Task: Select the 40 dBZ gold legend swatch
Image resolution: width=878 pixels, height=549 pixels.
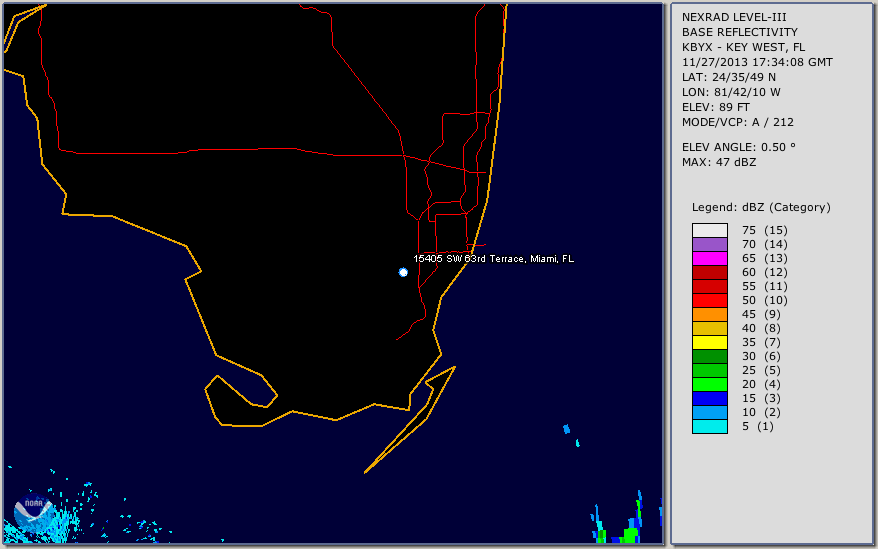Action: tap(709, 328)
